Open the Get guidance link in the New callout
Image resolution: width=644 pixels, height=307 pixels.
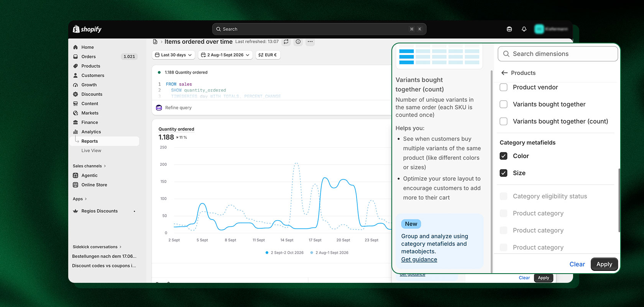click(419, 259)
